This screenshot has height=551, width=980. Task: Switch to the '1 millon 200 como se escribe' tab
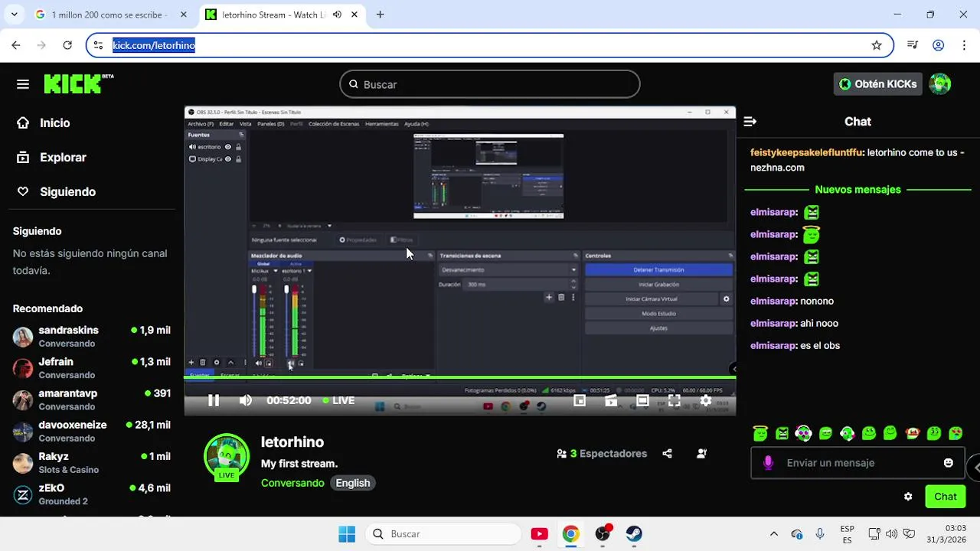pos(111,15)
